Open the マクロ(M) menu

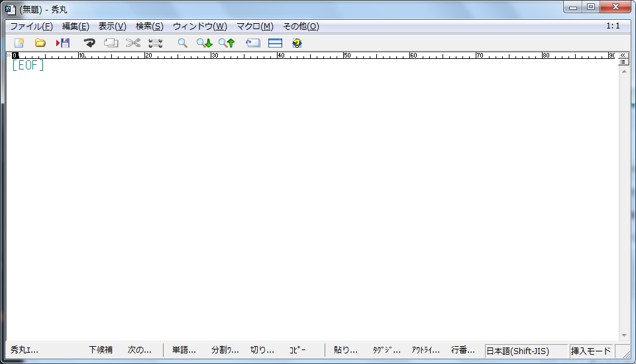(x=254, y=26)
